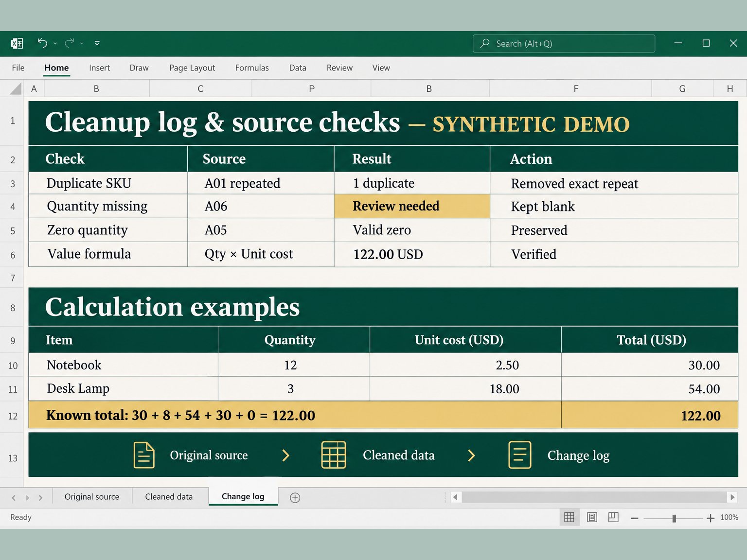Select column header C
The image size is (747, 560).
click(200, 88)
